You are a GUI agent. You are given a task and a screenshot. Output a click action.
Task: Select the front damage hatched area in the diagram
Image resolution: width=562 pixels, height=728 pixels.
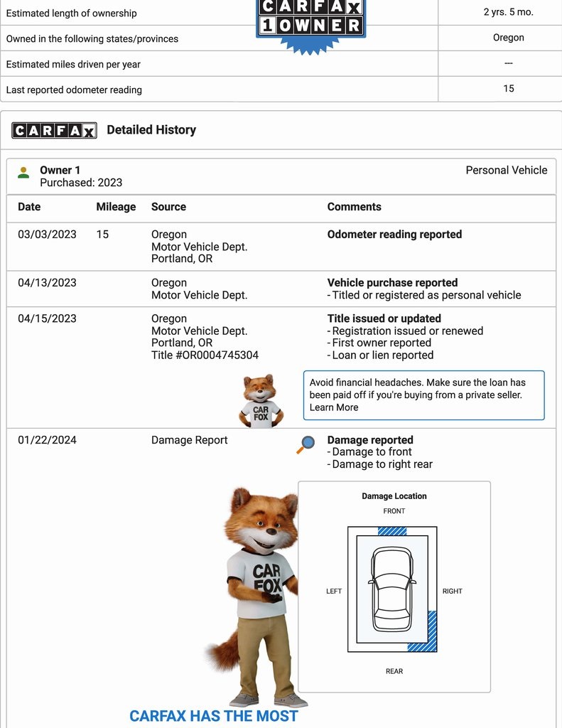[392, 531]
